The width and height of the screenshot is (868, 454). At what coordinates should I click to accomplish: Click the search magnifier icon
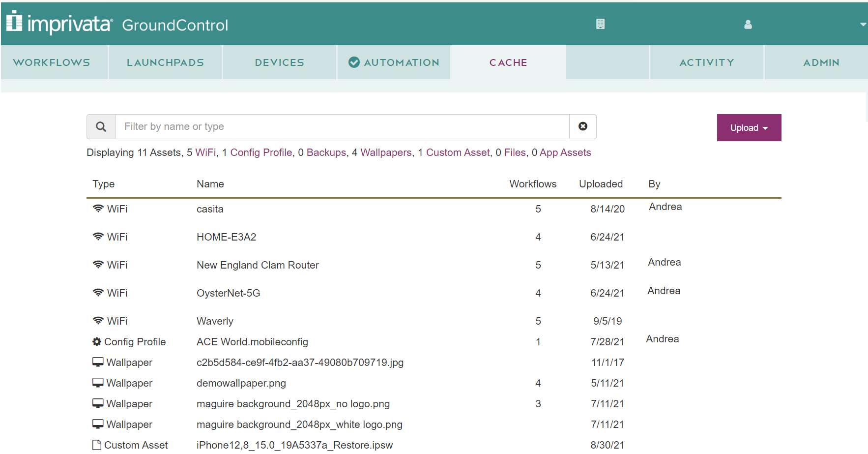pos(101,127)
